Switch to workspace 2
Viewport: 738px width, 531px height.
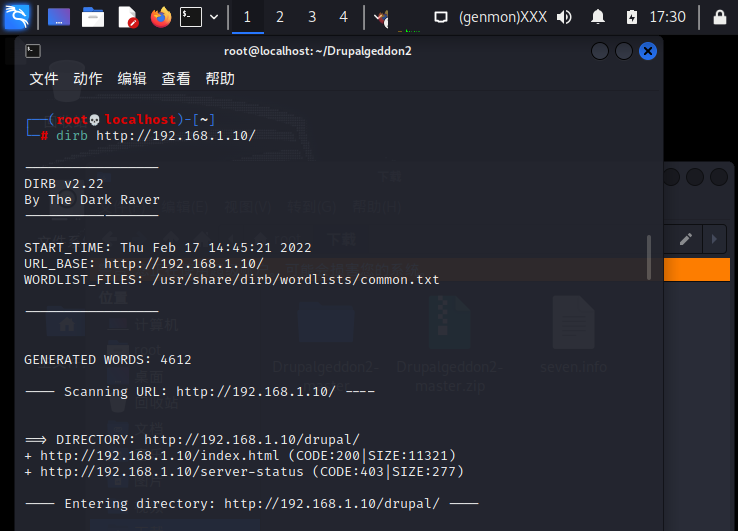click(x=280, y=17)
